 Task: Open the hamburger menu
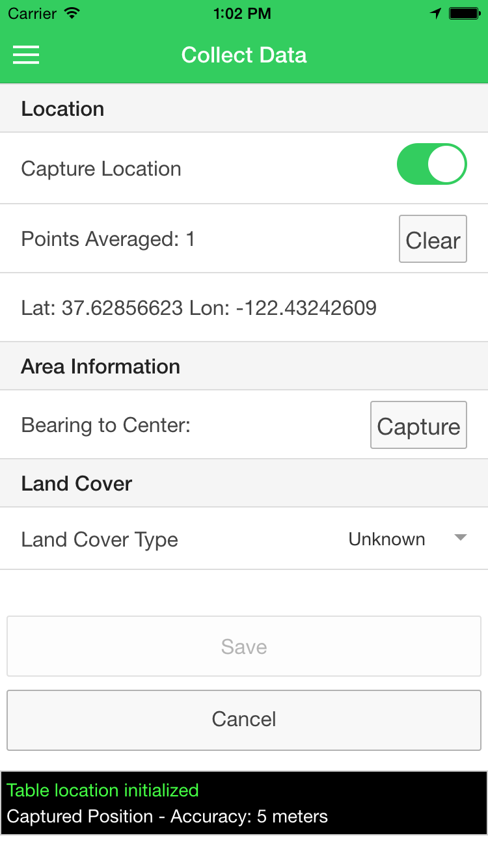26,55
